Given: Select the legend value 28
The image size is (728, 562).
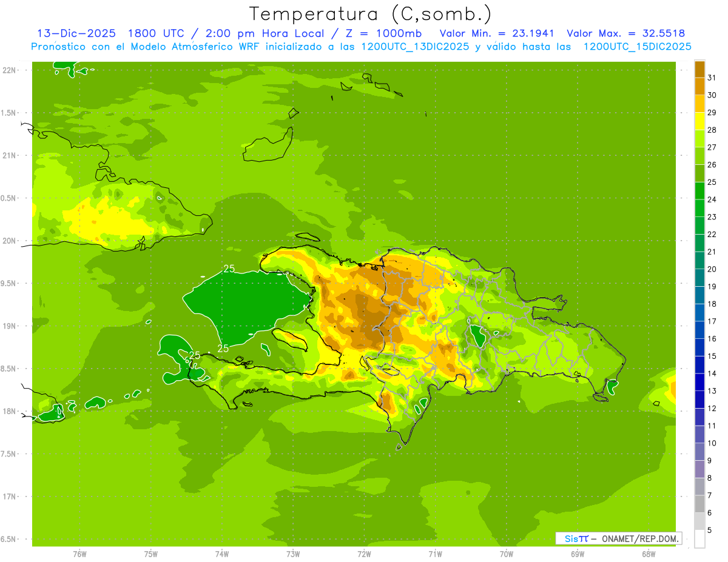Looking at the screenshot, I should [x=712, y=130].
